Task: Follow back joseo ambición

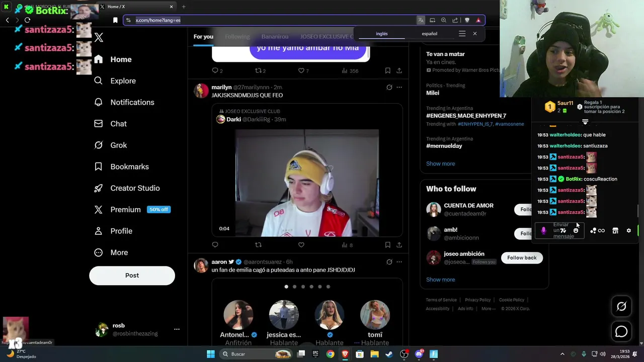Action: click(522, 257)
